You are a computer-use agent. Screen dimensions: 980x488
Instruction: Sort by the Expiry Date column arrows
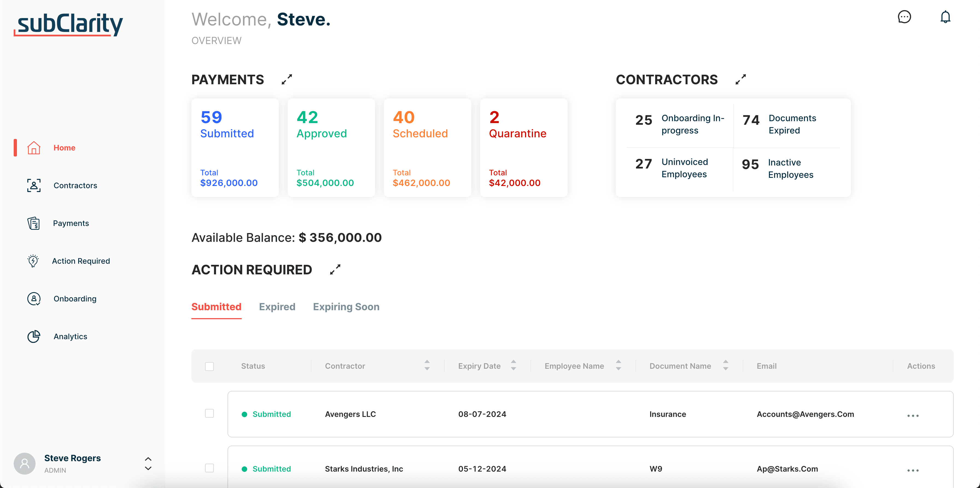pyautogui.click(x=513, y=365)
